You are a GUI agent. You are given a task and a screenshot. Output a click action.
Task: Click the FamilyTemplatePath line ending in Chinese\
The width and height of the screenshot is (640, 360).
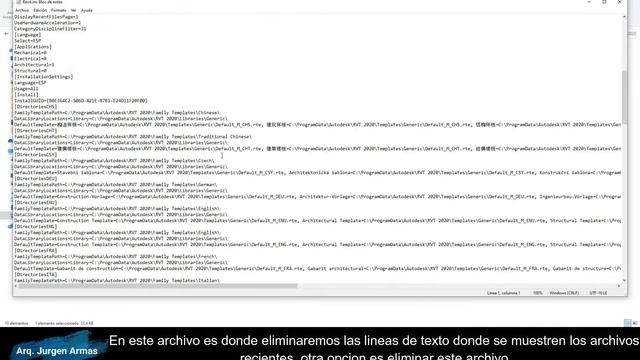117,113
